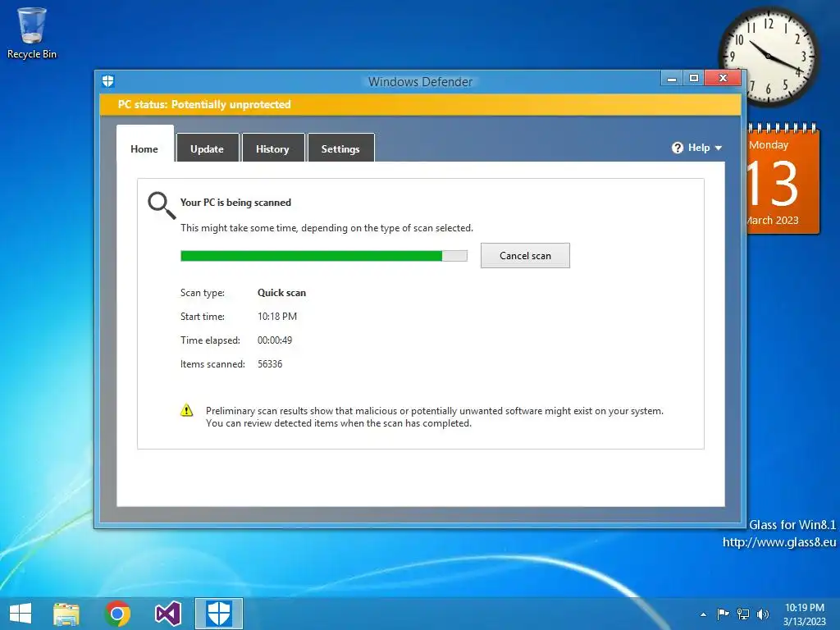Close the Windows Defender window
840x630 pixels.
[723, 78]
